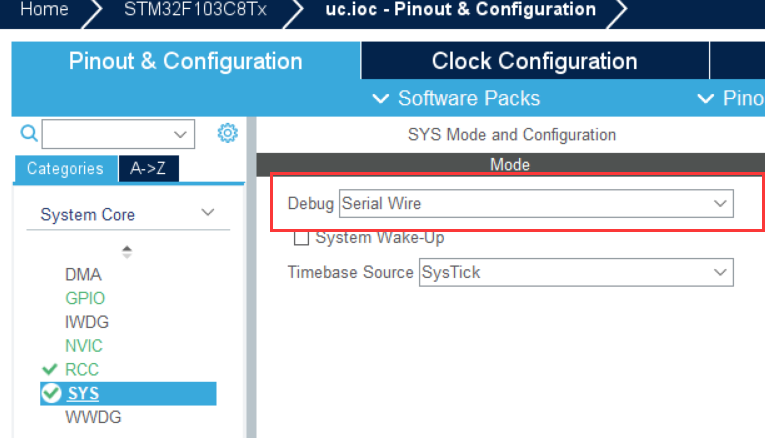Click the vertical splitter beside the category panel
The height and width of the screenshot is (438, 765).
[x=251, y=277]
